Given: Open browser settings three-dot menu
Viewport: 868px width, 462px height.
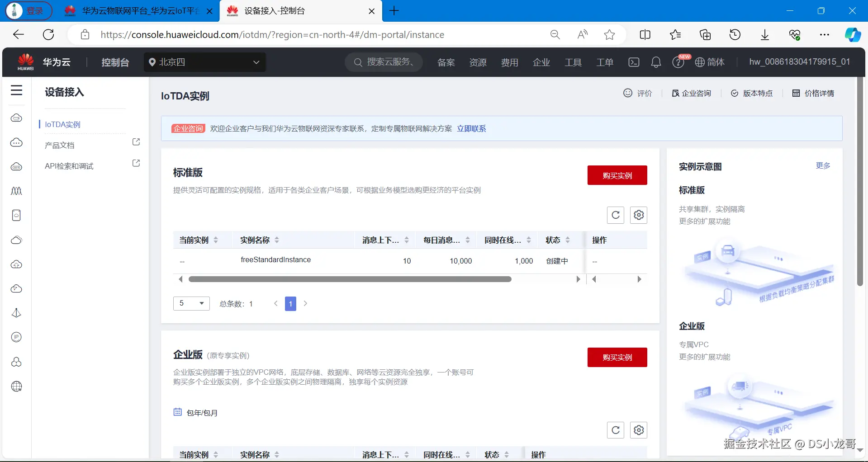Looking at the screenshot, I should pos(825,35).
